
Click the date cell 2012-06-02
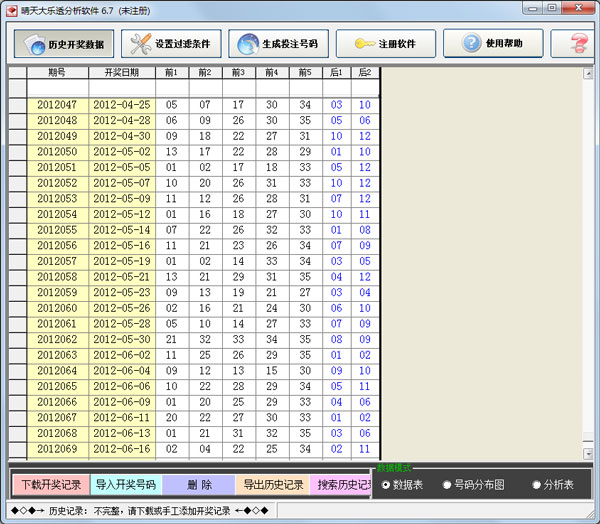tap(122, 355)
